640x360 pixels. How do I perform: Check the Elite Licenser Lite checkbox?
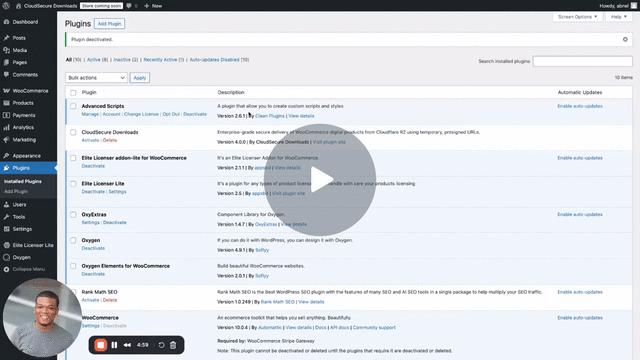tap(73, 184)
